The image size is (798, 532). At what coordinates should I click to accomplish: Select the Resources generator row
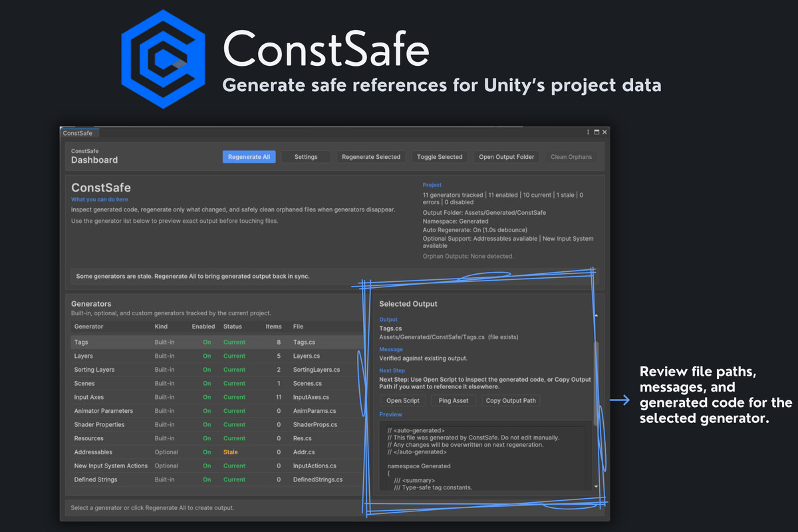pyautogui.click(x=217, y=438)
